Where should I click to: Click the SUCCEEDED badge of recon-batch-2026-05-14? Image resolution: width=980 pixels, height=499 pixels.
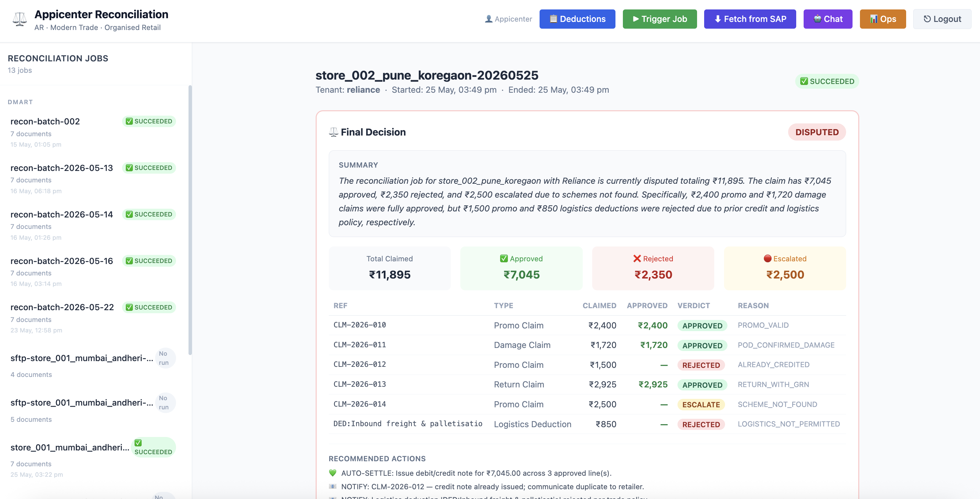click(149, 214)
